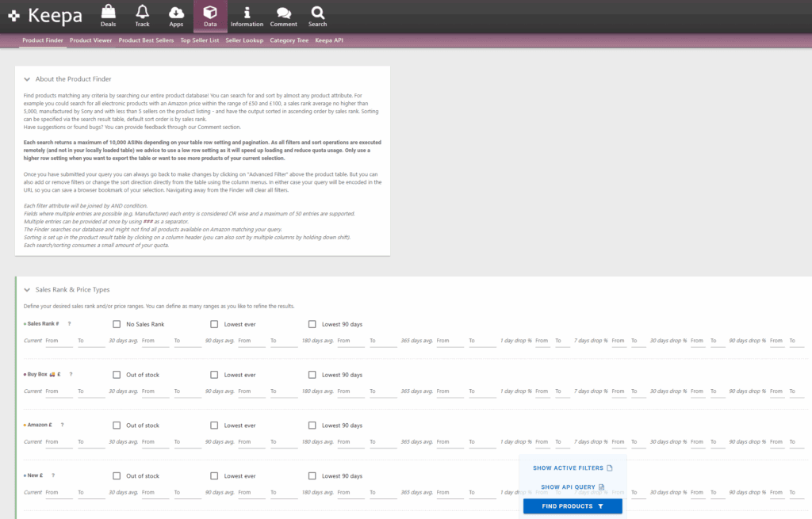Click the Buy Box delivery truck icon

[52, 374]
